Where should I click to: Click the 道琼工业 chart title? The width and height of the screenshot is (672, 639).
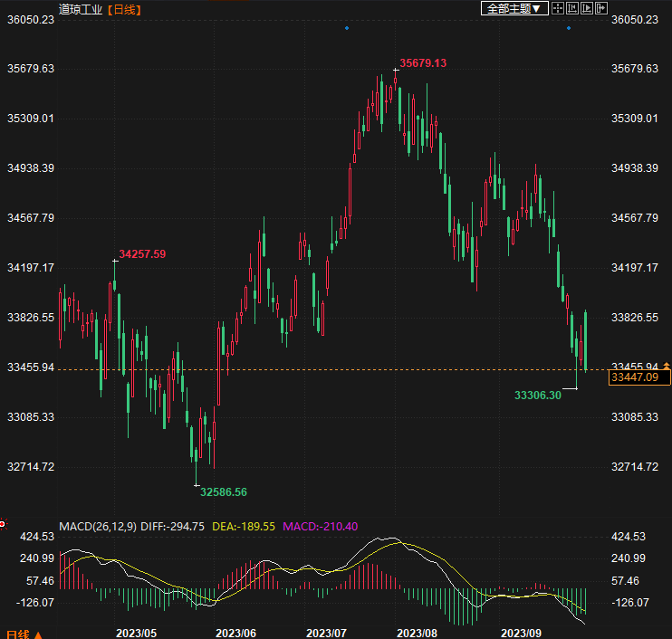[x=79, y=9]
